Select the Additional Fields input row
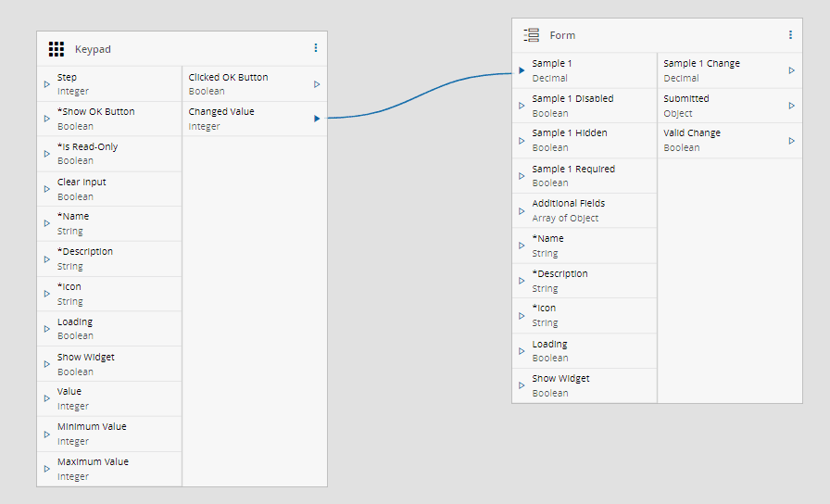 [x=585, y=210]
